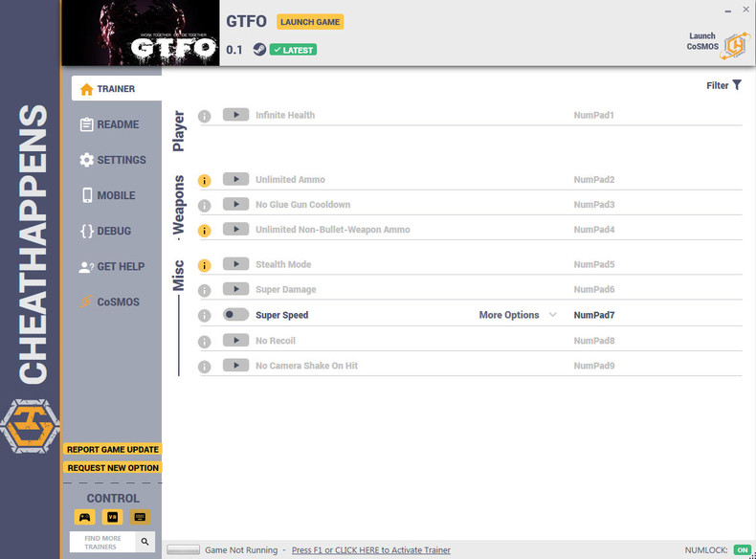Click info icon for No Camera Shake On Hit
Screen dimensions: 756x559
(205, 367)
